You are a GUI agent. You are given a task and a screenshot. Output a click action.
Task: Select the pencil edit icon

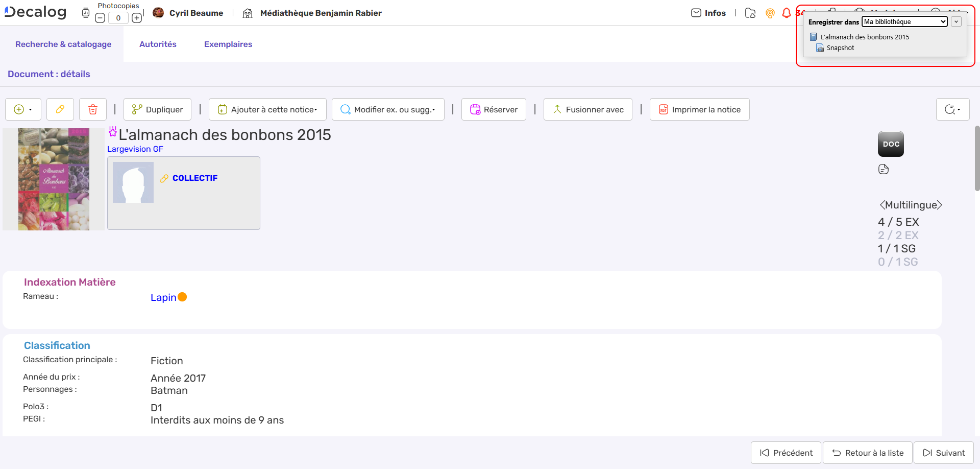pos(60,109)
